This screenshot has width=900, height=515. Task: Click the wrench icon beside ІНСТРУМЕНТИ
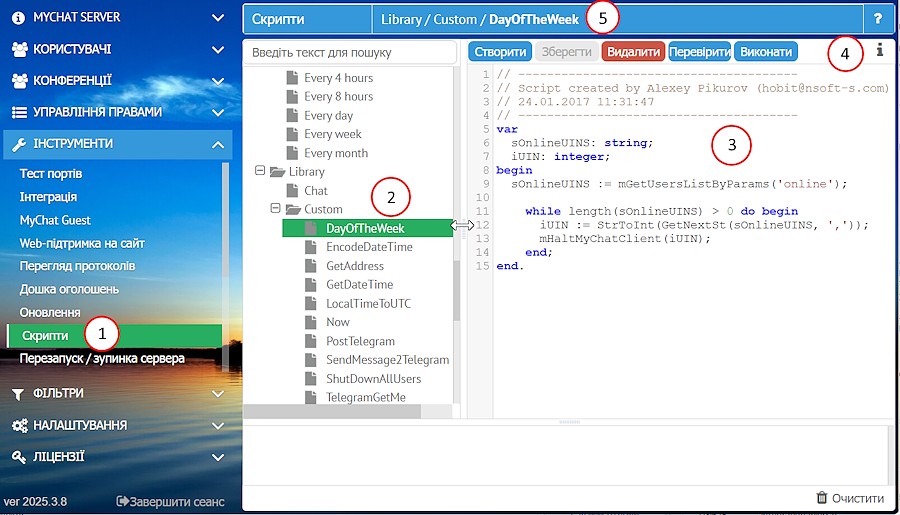click(x=18, y=144)
